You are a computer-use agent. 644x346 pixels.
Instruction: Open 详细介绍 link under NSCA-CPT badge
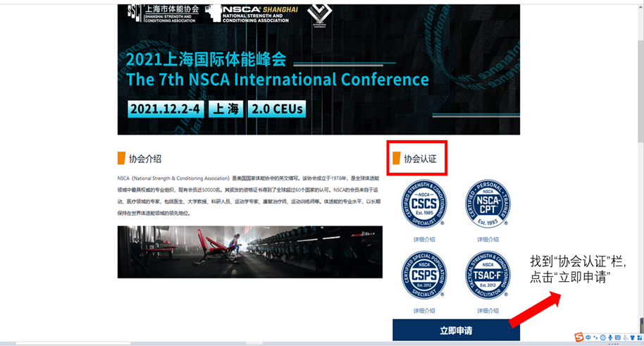(488, 240)
